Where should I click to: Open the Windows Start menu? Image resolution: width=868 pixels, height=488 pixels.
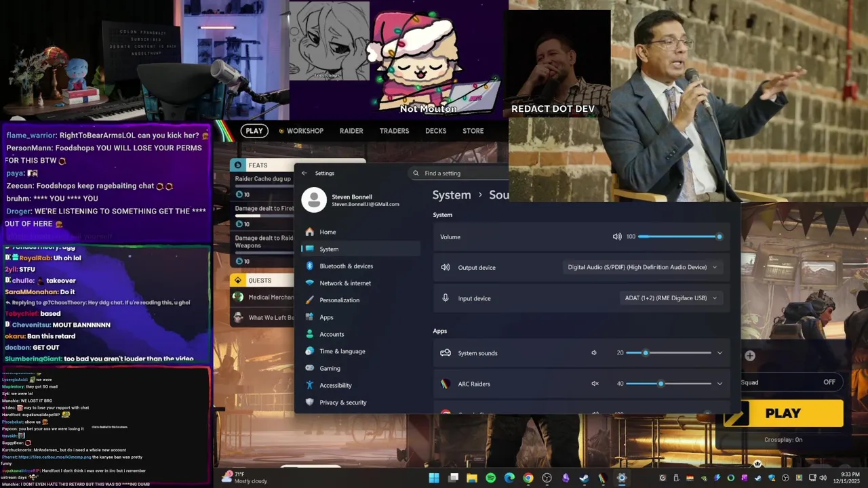[434, 478]
